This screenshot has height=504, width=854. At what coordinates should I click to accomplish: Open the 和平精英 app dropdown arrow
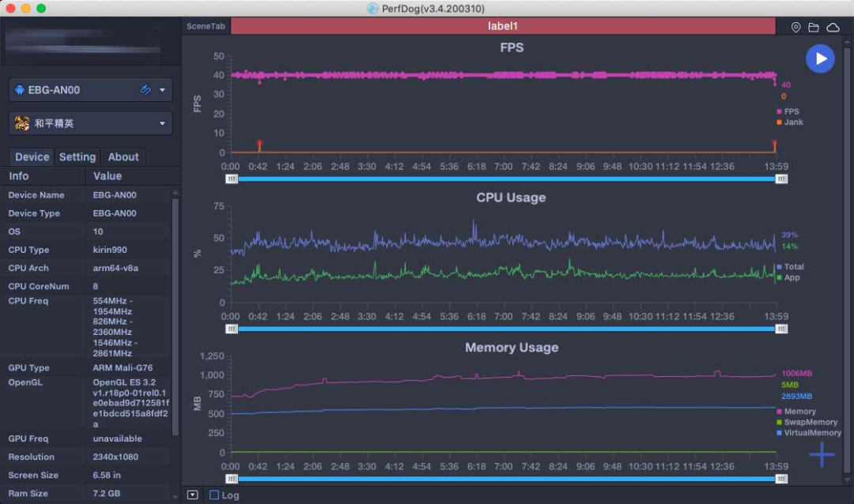[x=162, y=123]
